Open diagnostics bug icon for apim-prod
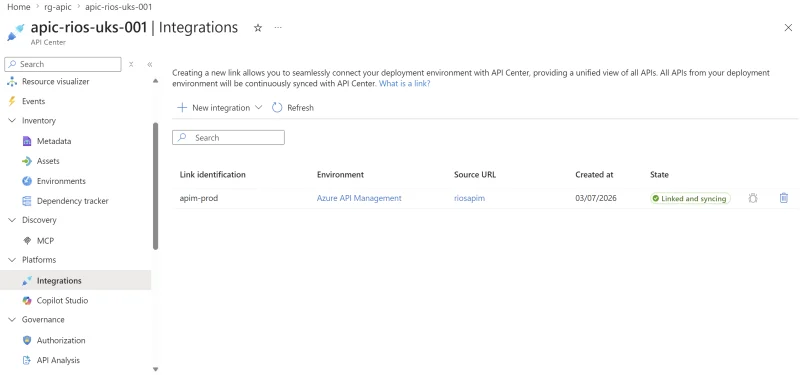This screenshot has height=375, width=800. click(753, 198)
